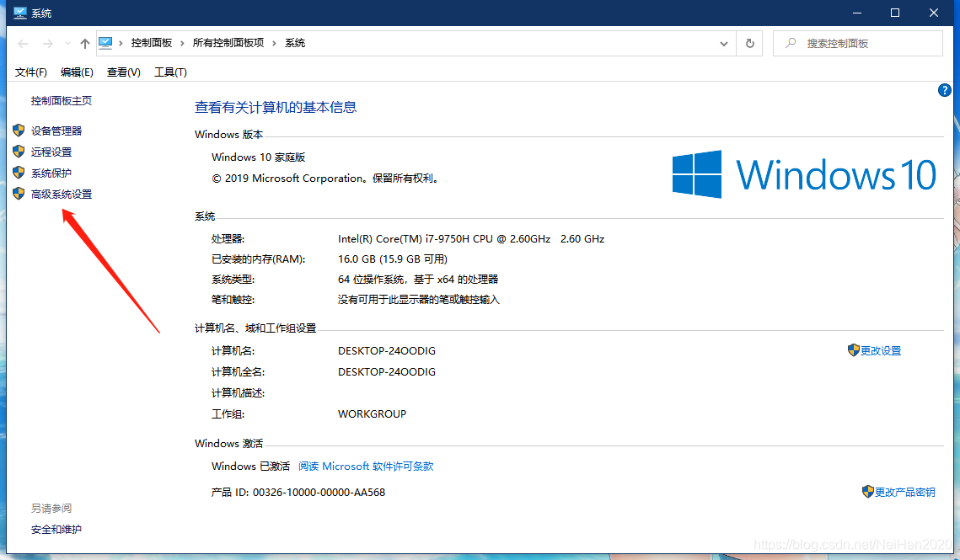The width and height of the screenshot is (960, 560).
Task: Select 系统 breadcrumb in address bar
Action: coord(295,43)
